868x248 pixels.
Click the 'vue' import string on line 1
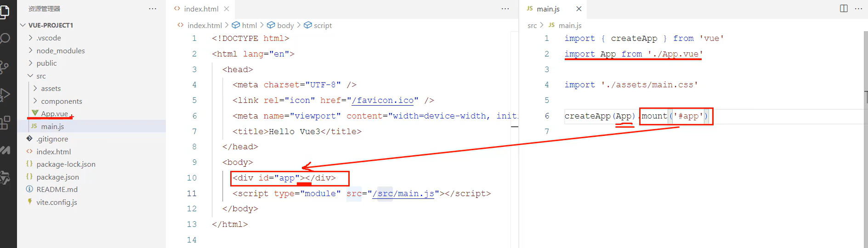point(712,38)
